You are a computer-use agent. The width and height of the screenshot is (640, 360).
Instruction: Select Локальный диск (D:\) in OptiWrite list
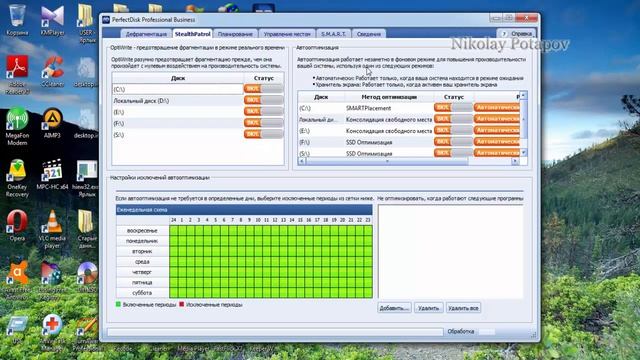click(178, 100)
